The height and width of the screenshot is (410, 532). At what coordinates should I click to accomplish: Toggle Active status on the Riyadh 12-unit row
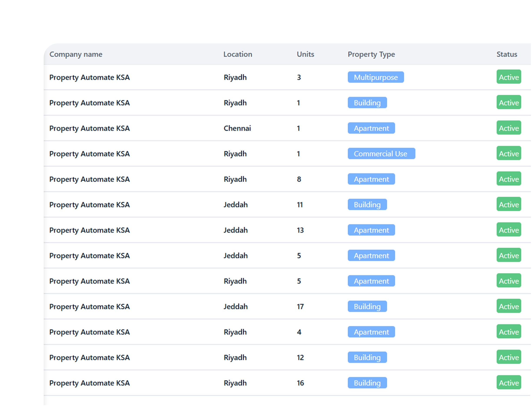pyautogui.click(x=509, y=357)
